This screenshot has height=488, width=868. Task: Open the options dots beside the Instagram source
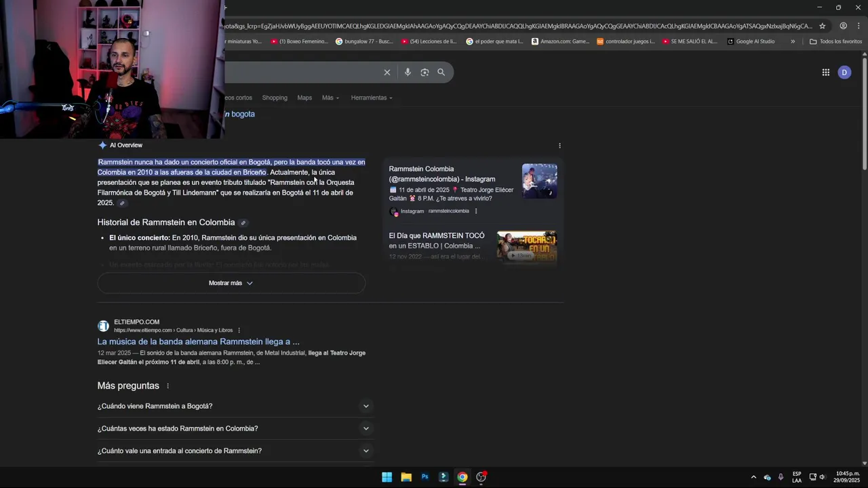pyautogui.click(x=476, y=211)
